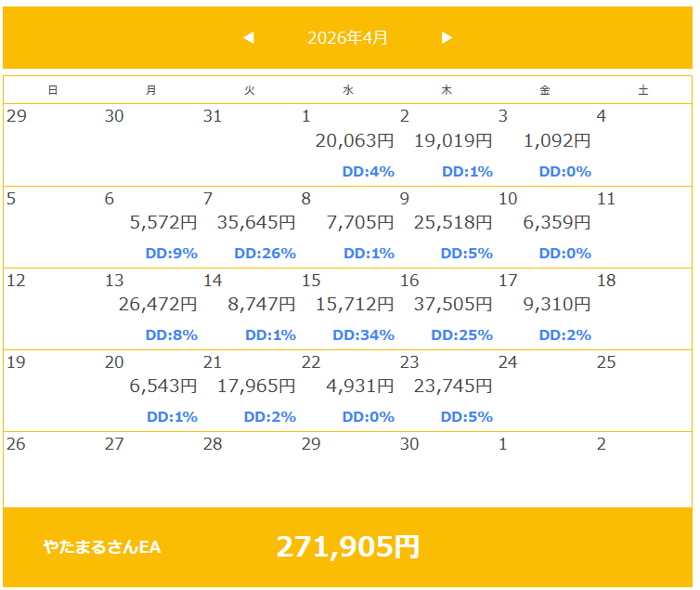Click the 水 weekday header
This screenshot has width=700, height=590.
[348, 90]
